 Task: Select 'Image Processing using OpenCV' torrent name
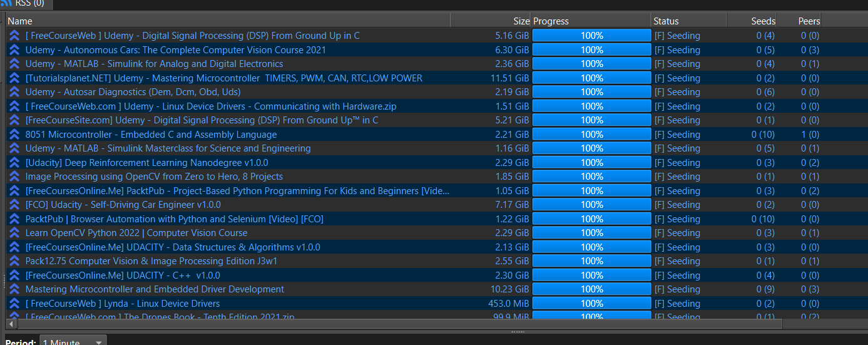pyautogui.click(x=154, y=177)
